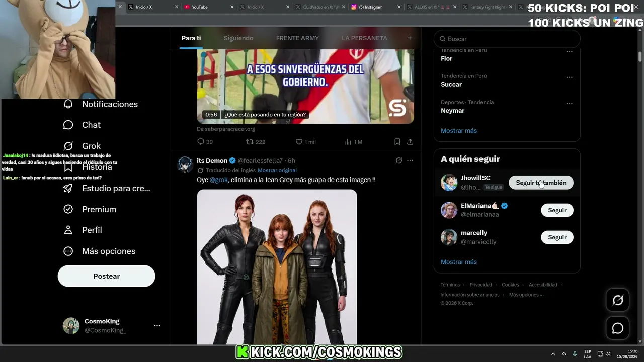Open Notificaciones bell icon in sidebar
This screenshot has height=362, width=644.
68,104
